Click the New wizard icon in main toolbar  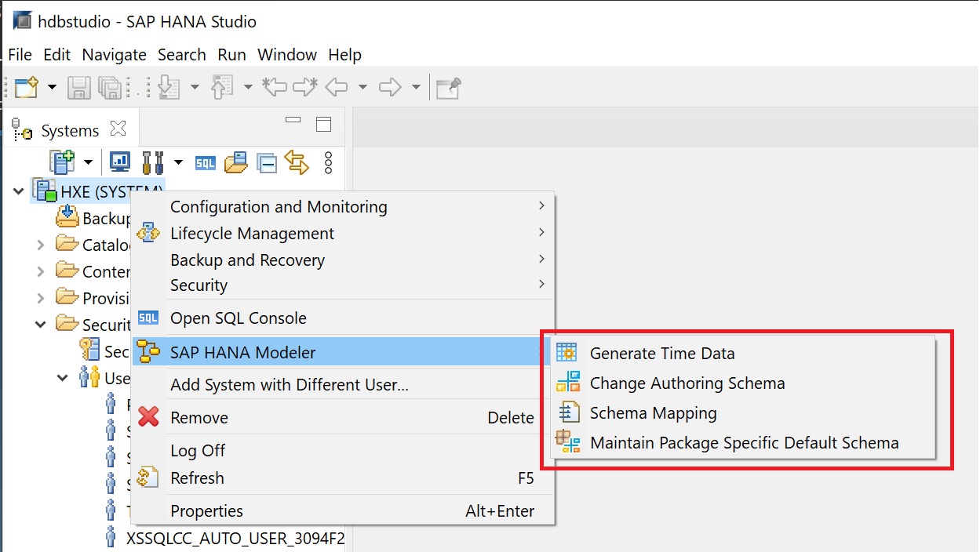(x=26, y=87)
